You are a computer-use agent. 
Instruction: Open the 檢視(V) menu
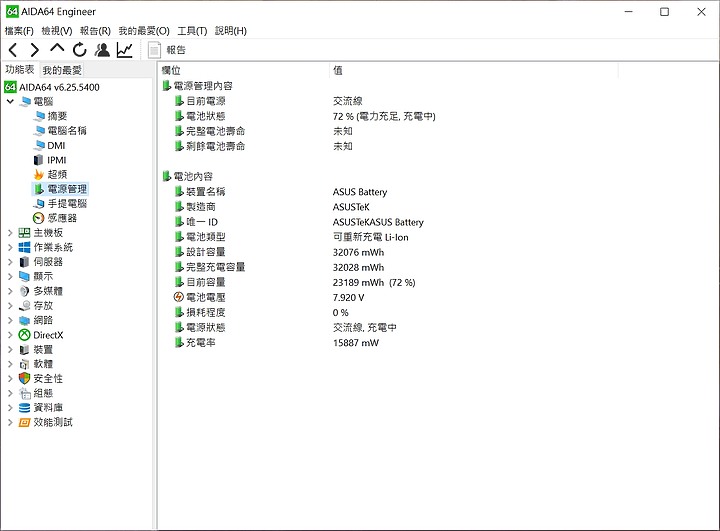(x=57, y=31)
